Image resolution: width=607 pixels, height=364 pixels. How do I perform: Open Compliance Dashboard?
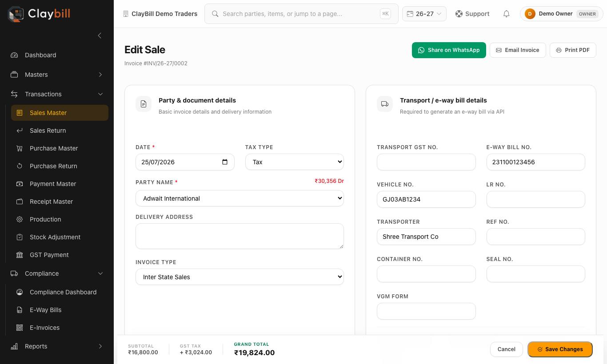[60, 292]
